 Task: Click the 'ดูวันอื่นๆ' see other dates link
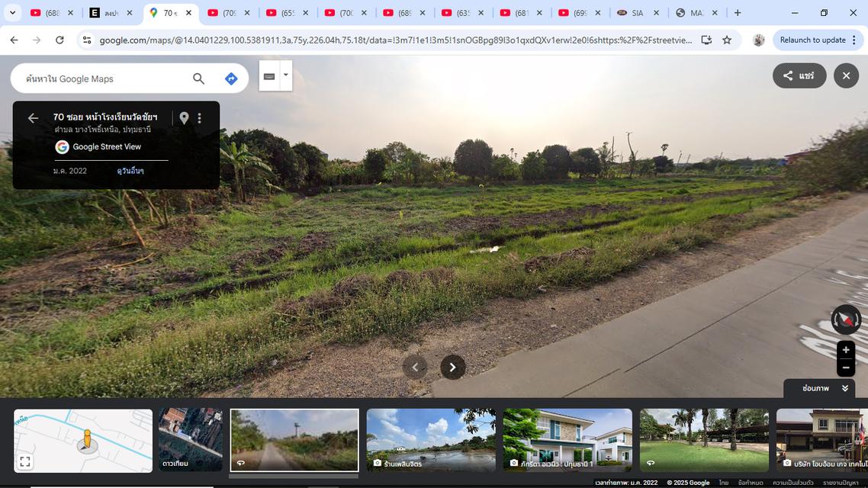point(130,171)
